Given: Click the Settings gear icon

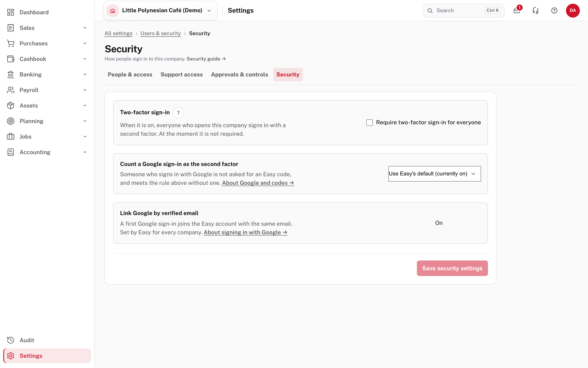Looking at the screenshot, I should [10, 356].
